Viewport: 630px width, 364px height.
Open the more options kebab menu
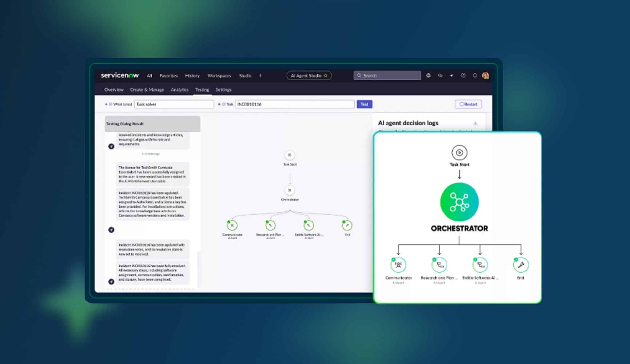point(260,76)
